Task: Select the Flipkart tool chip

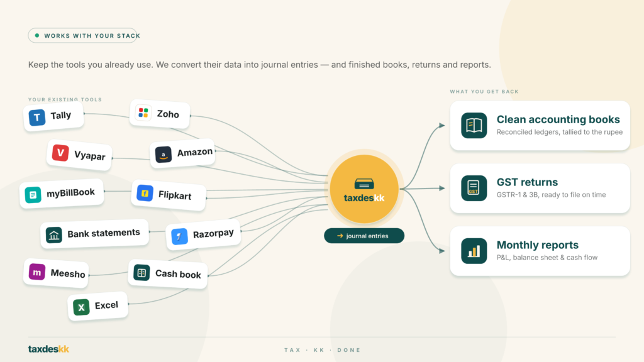Action: (x=169, y=194)
